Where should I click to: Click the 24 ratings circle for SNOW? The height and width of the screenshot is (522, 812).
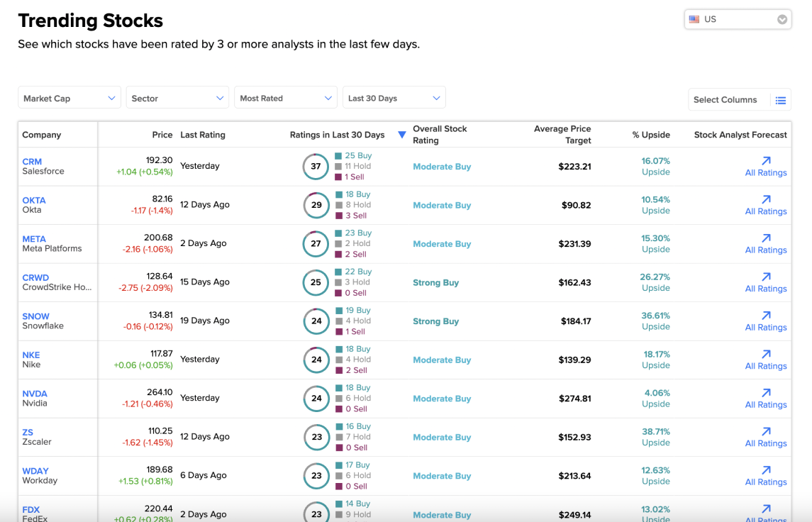coord(316,321)
